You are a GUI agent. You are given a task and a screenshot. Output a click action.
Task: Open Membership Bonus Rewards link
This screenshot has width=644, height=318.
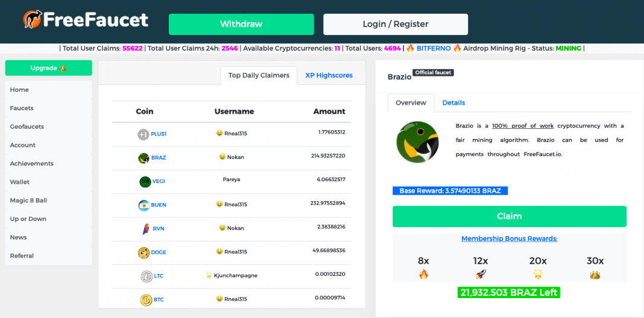click(510, 238)
